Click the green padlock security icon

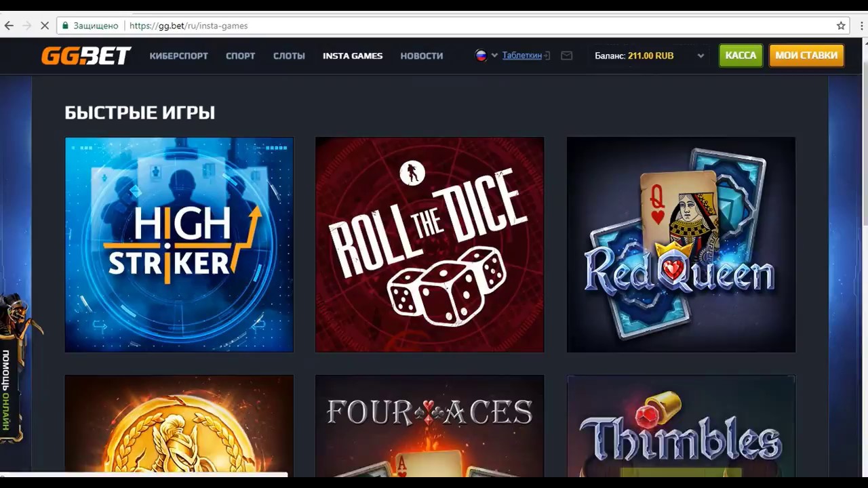coord(65,26)
